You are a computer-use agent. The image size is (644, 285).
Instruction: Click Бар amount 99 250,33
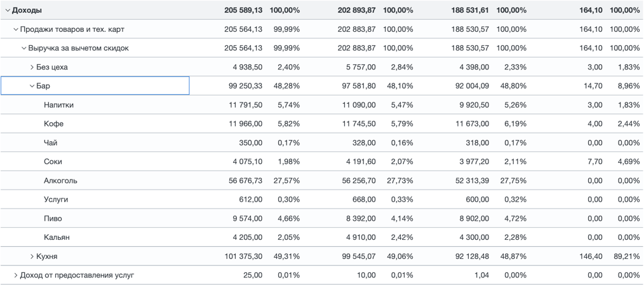pyautogui.click(x=245, y=86)
